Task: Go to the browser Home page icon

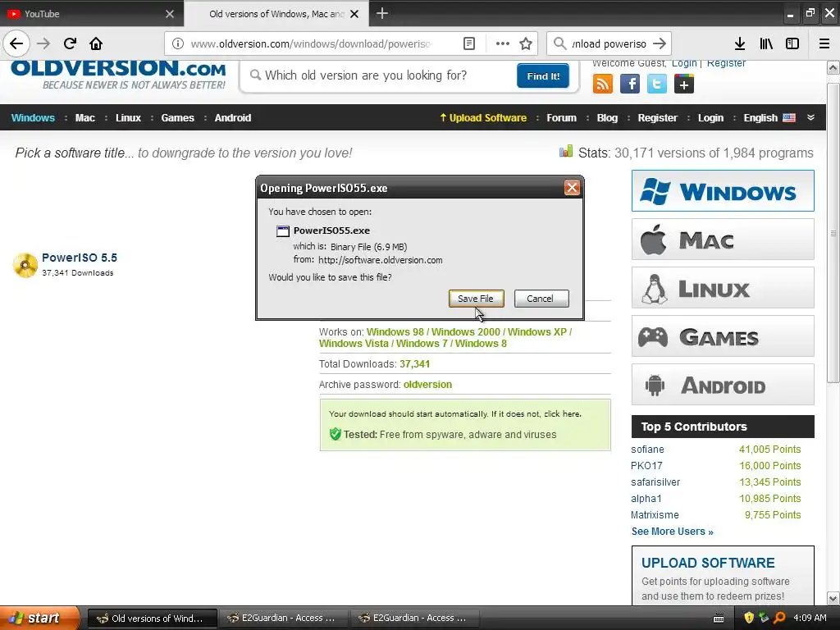Action: click(x=96, y=43)
